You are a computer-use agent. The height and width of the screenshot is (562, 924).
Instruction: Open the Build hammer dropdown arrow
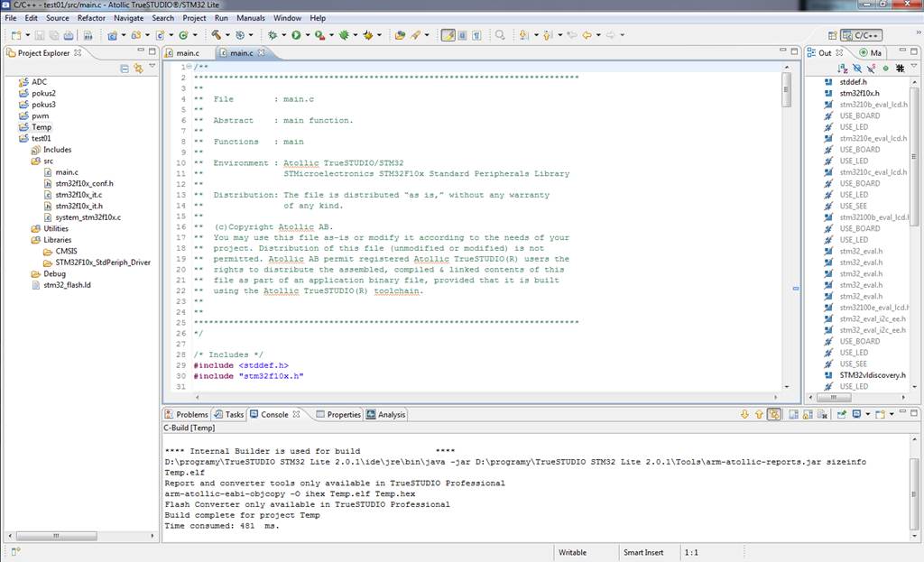point(227,35)
